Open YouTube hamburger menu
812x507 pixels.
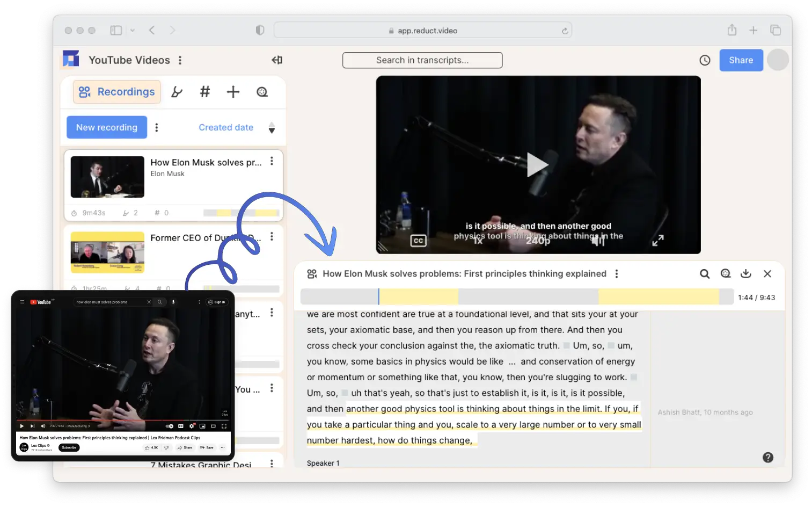[x=22, y=302]
